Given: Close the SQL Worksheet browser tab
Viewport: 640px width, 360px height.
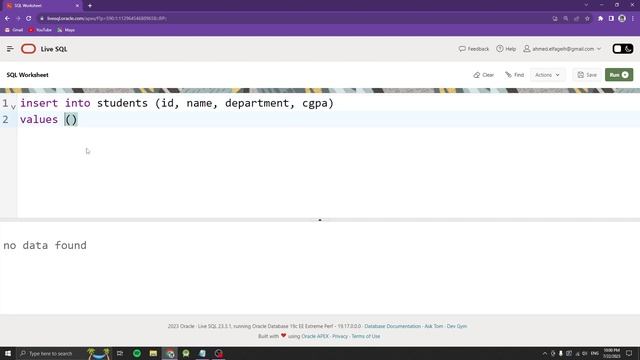Looking at the screenshot, I should pyautogui.click(x=78, y=6).
